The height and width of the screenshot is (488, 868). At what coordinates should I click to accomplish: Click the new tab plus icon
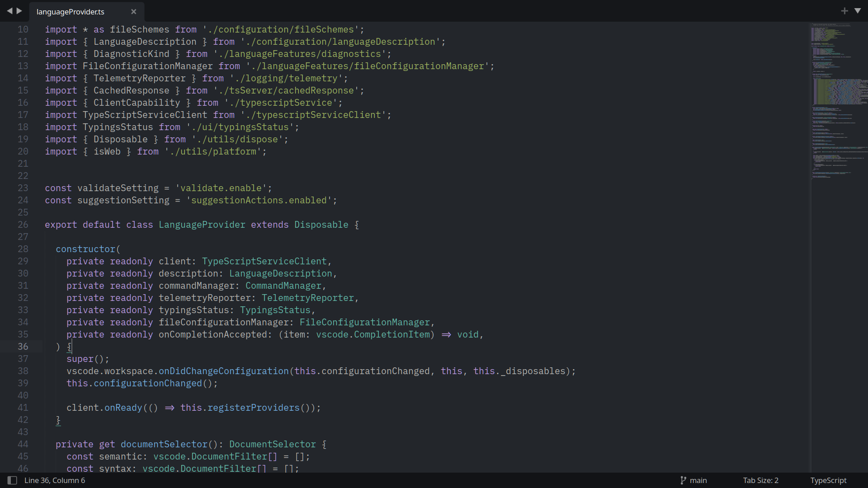pos(844,11)
